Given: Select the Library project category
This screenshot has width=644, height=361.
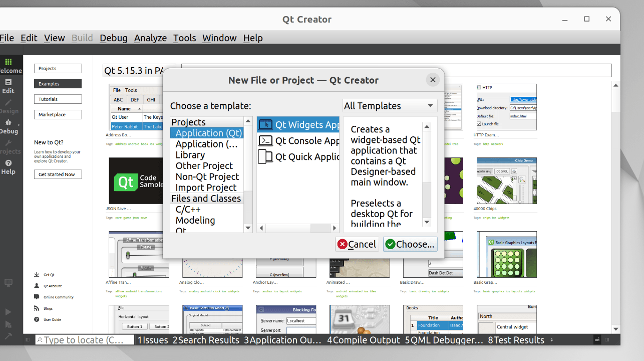Looking at the screenshot, I should click(x=207, y=155).
